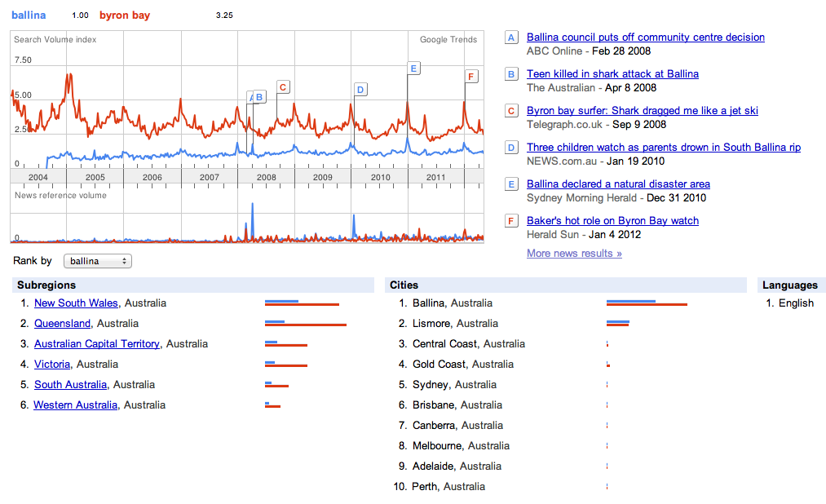
Task: Open 'Ballina council puts off community centre decision'
Action: (x=645, y=38)
